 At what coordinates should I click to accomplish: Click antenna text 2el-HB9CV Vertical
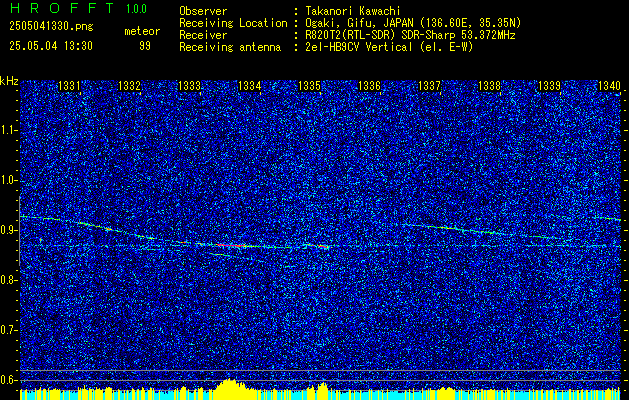[359, 47]
